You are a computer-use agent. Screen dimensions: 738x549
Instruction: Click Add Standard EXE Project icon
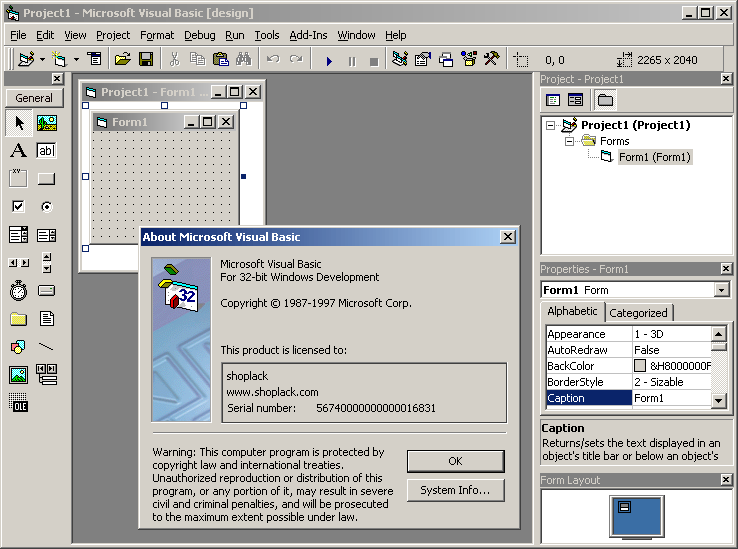click(26, 59)
